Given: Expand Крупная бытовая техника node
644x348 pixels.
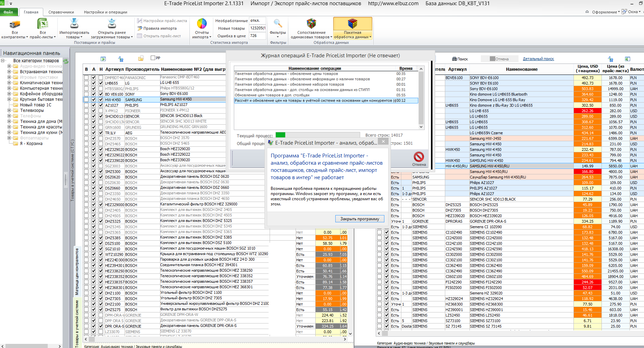Looking at the screenshot, I should [x=9, y=99].
